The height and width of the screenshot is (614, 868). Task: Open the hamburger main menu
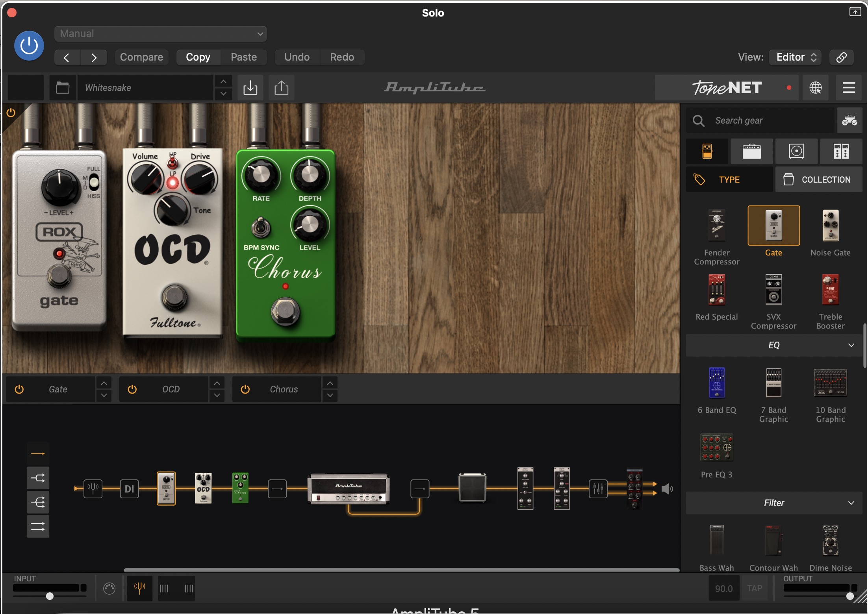pyautogui.click(x=848, y=87)
